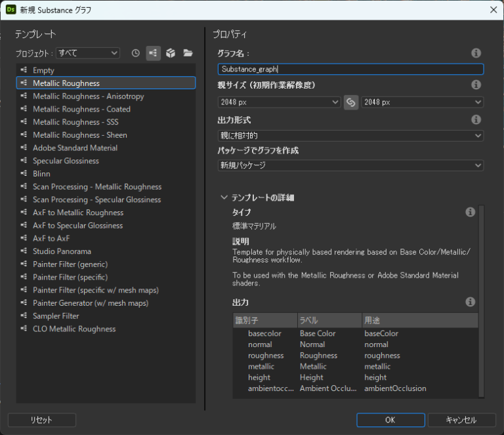This screenshot has width=504, height=435.
Task: Click the recent templates clock icon
Action: (x=136, y=53)
